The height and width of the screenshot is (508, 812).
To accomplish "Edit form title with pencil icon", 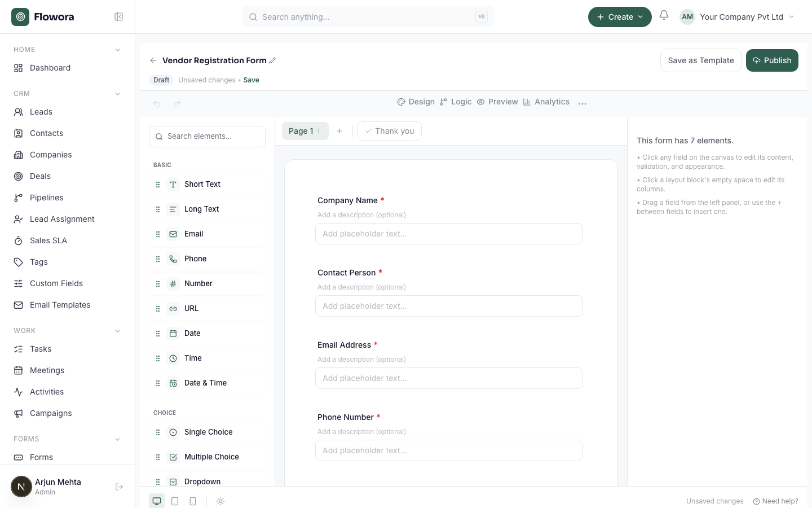I will [272, 60].
